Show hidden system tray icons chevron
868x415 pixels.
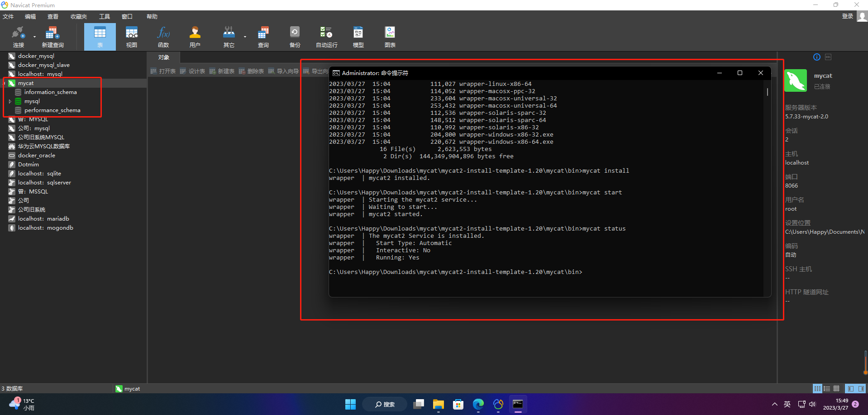tap(774, 404)
